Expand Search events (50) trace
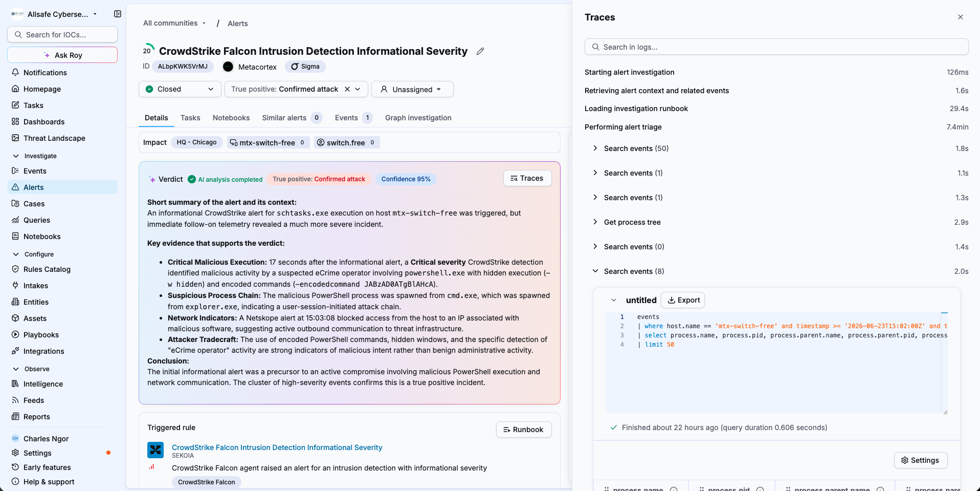 595,148
